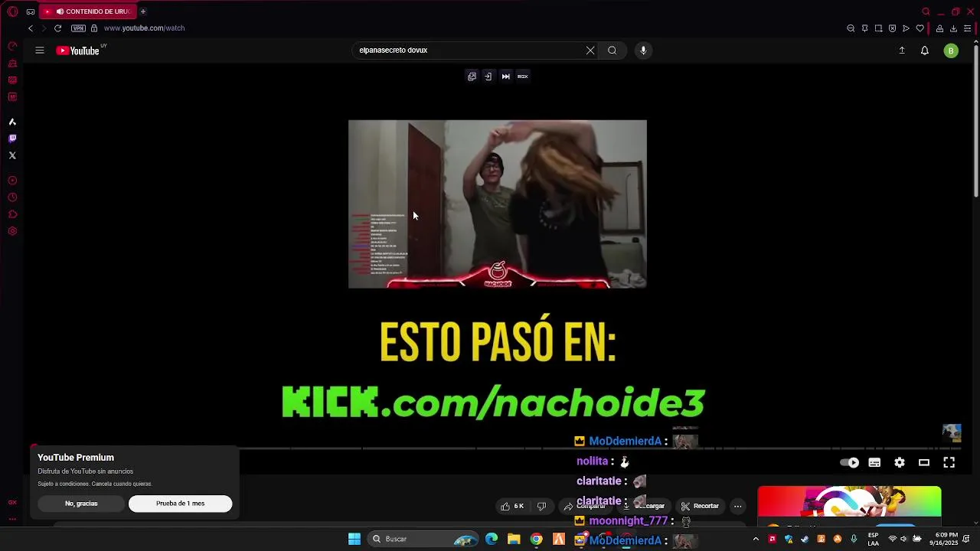Open the YouTube guide hamburger menu
980x551 pixels.
coord(40,51)
